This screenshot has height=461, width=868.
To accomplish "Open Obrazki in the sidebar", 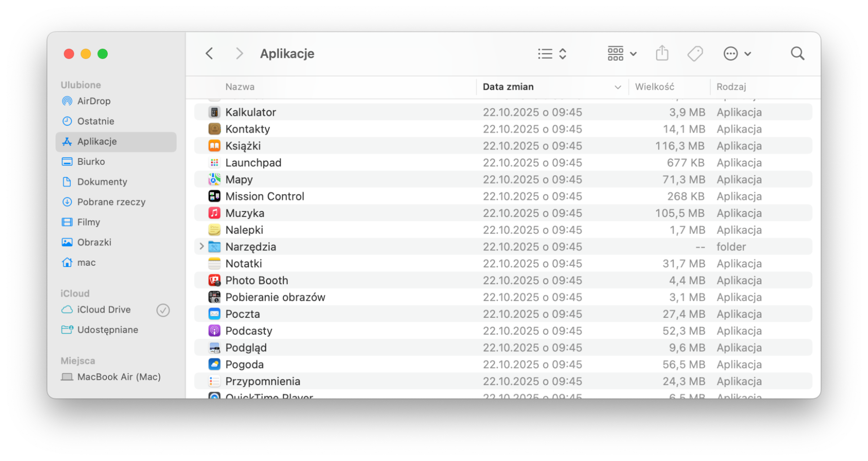I will point(116,242).
